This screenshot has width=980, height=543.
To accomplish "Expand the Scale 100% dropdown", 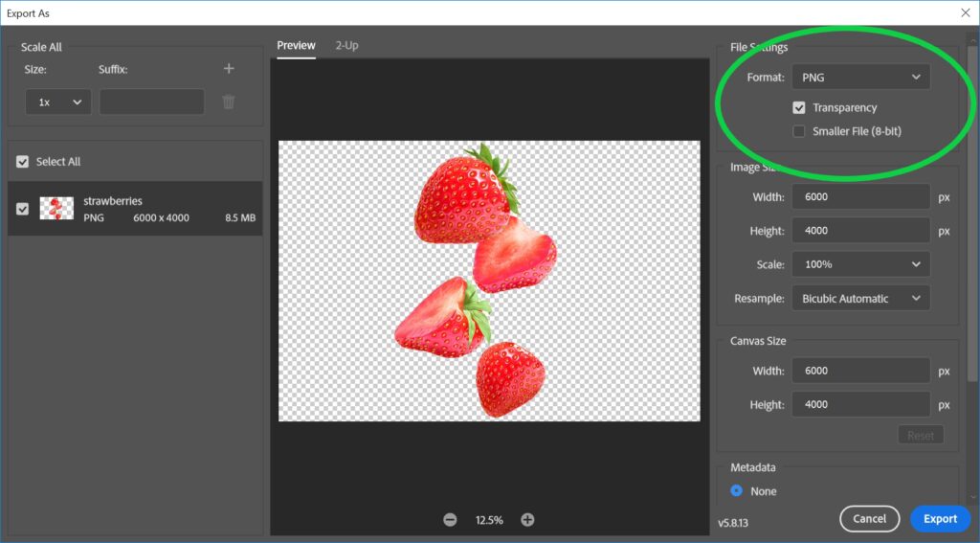I will click(x=860, y=264).
